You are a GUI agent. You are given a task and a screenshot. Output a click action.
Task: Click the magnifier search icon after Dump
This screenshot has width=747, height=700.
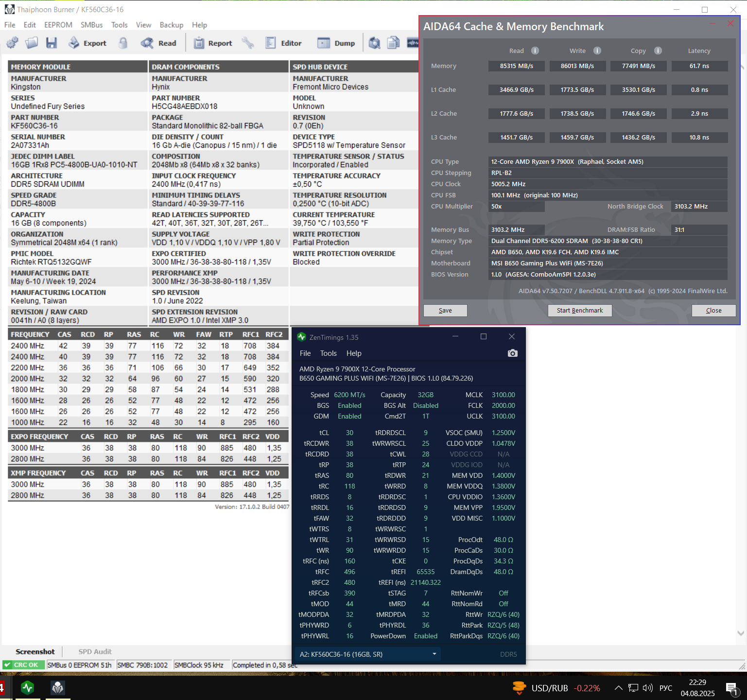(x=374, y=43)
